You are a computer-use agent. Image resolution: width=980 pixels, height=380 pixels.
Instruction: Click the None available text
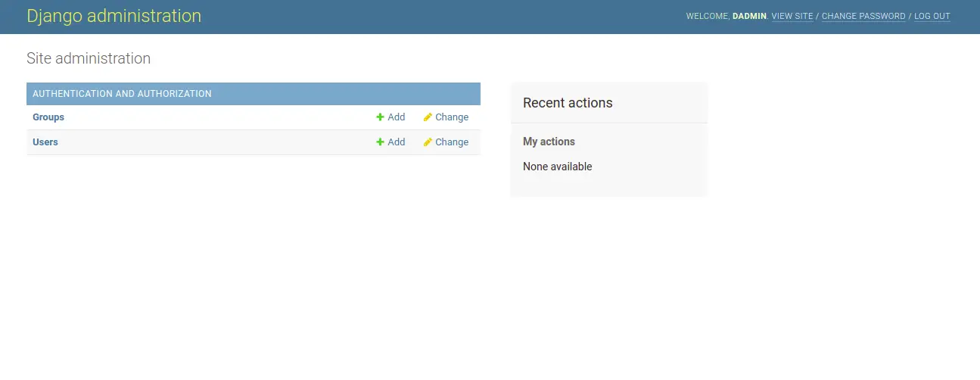(x=557, y=167)
